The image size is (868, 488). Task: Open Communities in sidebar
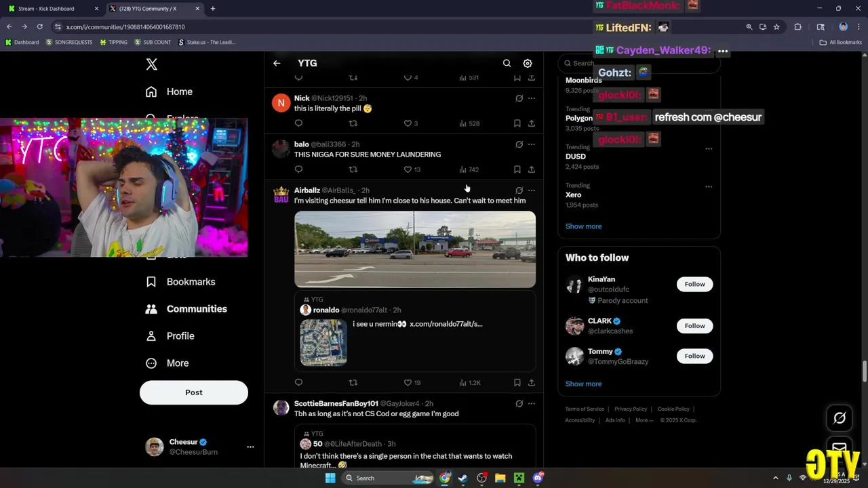tap(186, 309)
